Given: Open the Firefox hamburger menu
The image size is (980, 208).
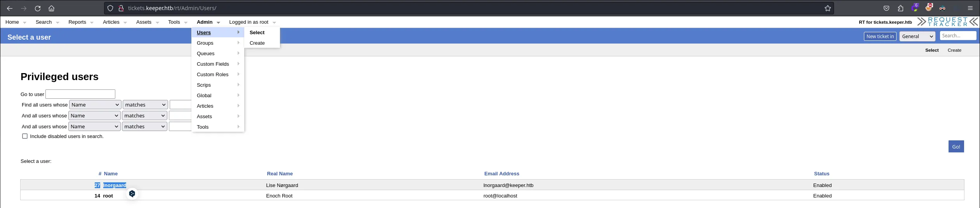Looking at the screenshot, I should point(970,8).
